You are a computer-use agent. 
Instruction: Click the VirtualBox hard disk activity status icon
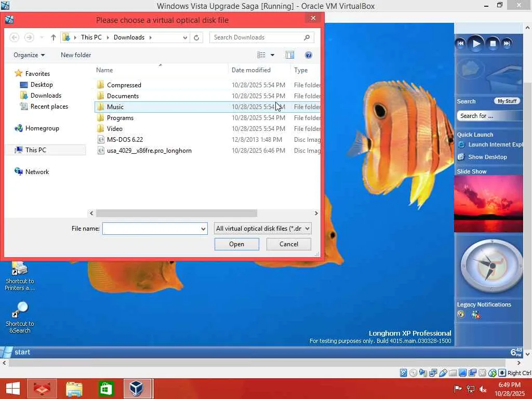tap(403, 373)
